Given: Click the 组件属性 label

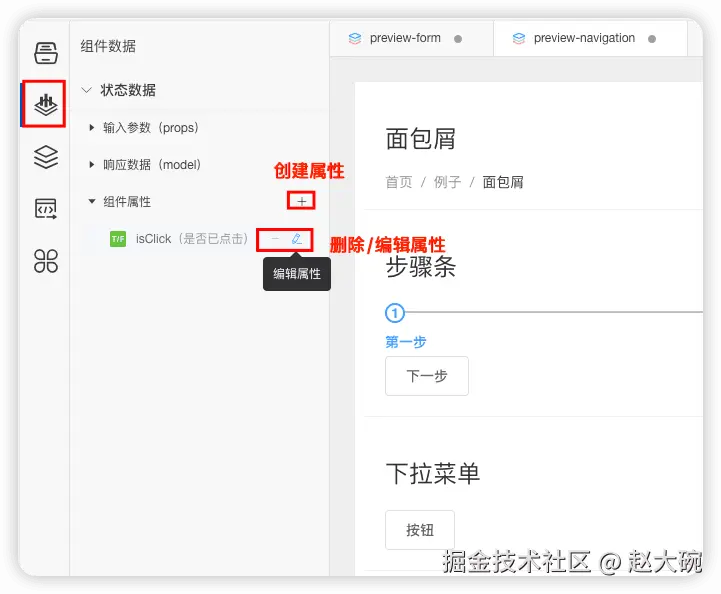Looking at the screenshot, I should click(x=127, y=201).
